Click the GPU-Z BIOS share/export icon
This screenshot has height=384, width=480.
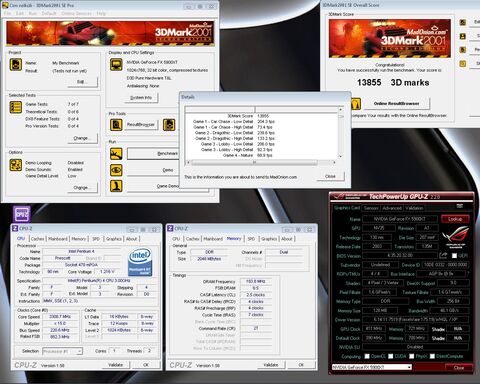[x=443, y=255]
